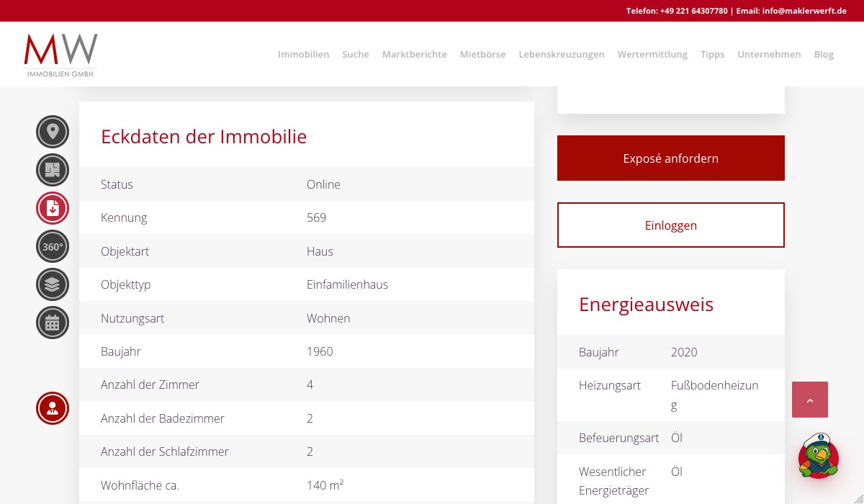
Task: Open the floor plan sidebar icon
Action: (53, 170)
